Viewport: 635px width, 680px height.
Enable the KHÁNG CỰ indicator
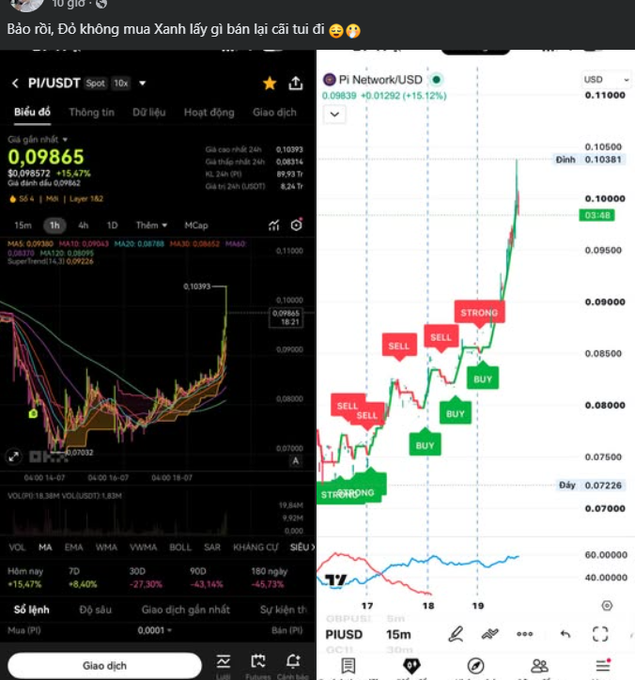(x=255, y=547)
